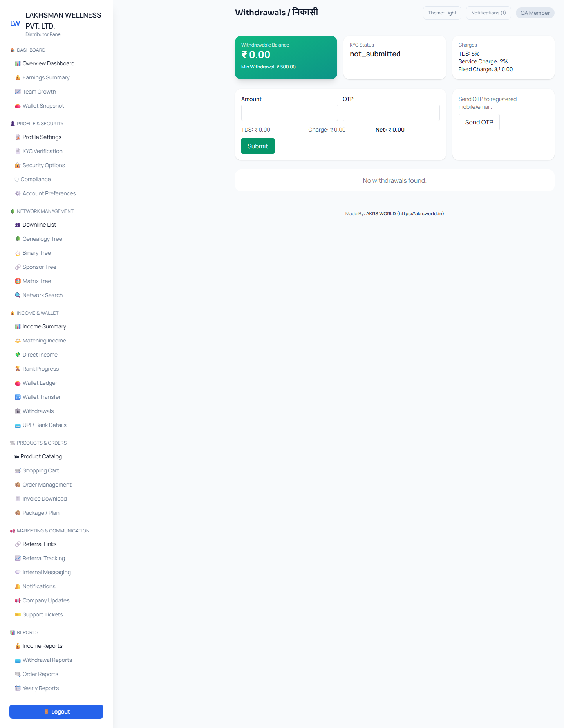564x728 pixels.
Task: Click into the OTP input field
Action: tap(391, 113)
